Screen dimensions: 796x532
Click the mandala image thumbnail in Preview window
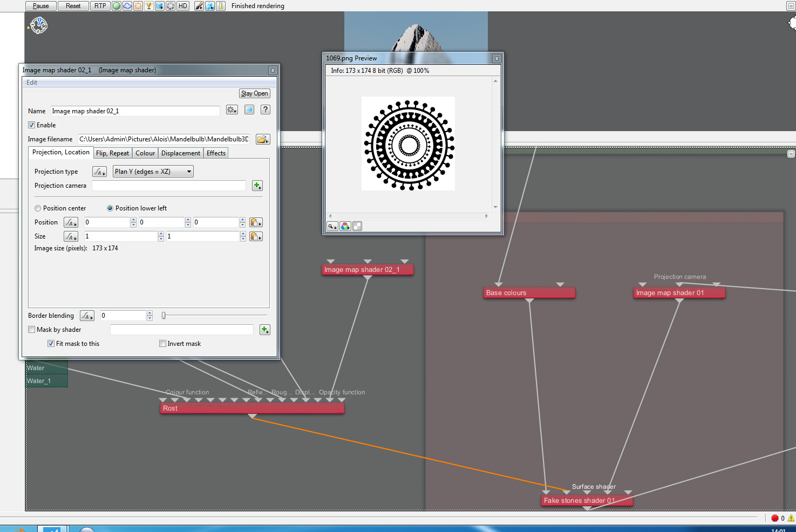[408, 144]
